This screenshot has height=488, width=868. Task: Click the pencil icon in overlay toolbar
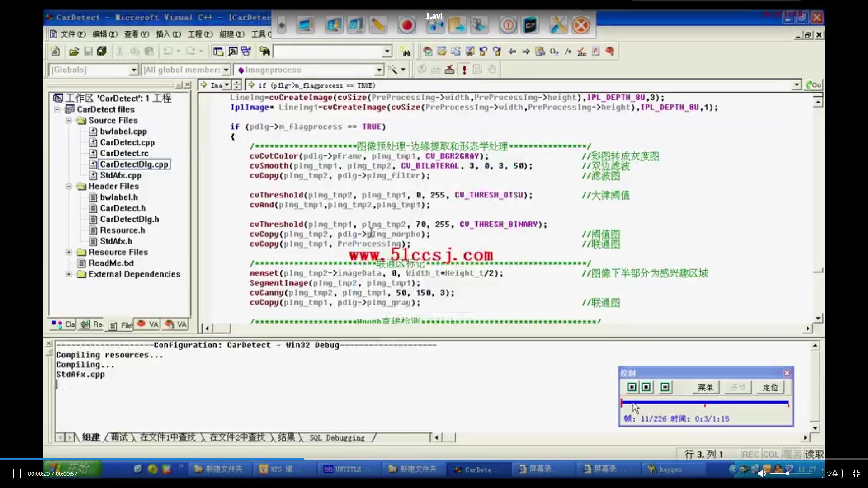pos(378,25)
